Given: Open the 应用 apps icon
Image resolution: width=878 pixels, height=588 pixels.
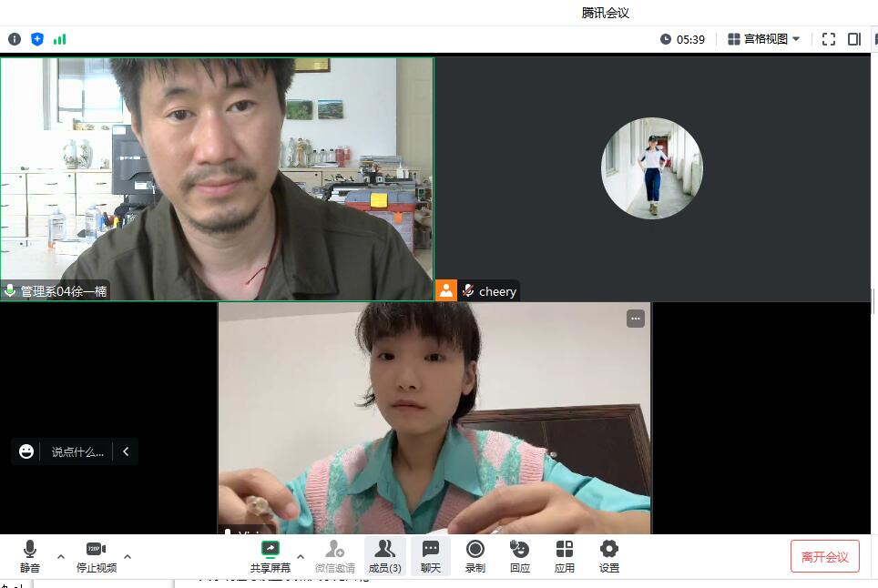Looking at the screenshot, I should [x=565, y=555].
